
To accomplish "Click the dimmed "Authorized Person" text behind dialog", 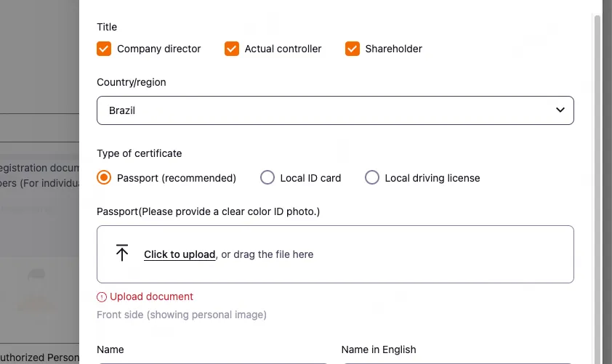I will [x=40, y=357].
